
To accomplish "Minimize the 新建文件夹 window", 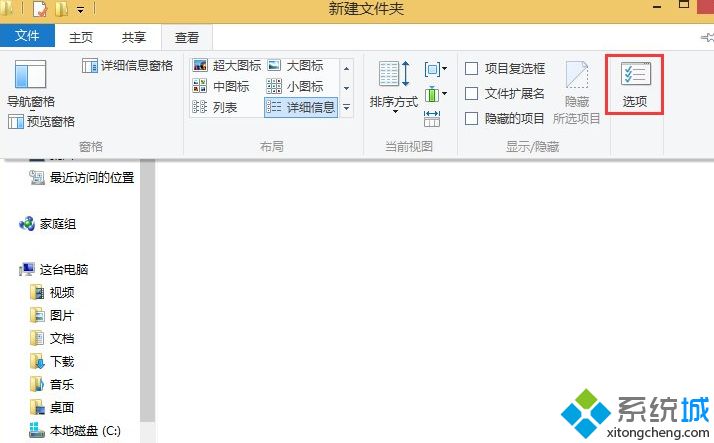I will pos(657,7).
